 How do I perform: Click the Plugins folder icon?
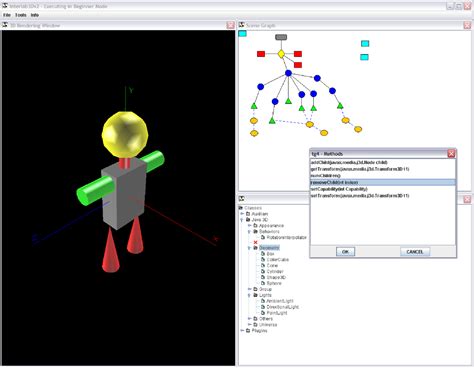tap(248, 331)
